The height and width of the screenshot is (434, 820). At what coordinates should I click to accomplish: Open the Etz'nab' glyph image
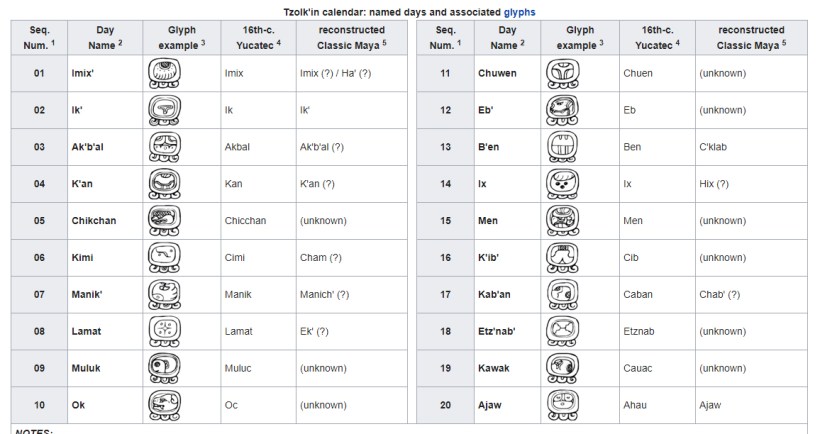tap(562, 331)
